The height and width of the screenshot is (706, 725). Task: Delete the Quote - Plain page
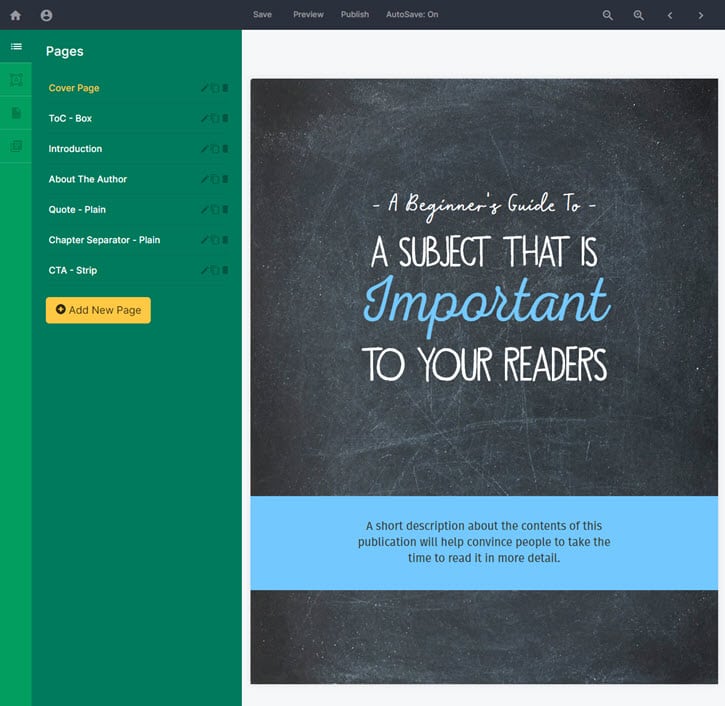coord(225,210)
